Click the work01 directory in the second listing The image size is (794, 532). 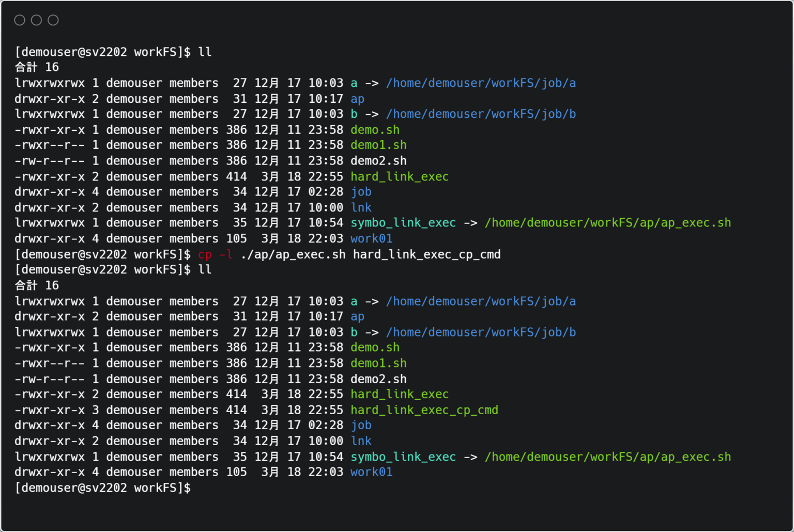(371, 472)
